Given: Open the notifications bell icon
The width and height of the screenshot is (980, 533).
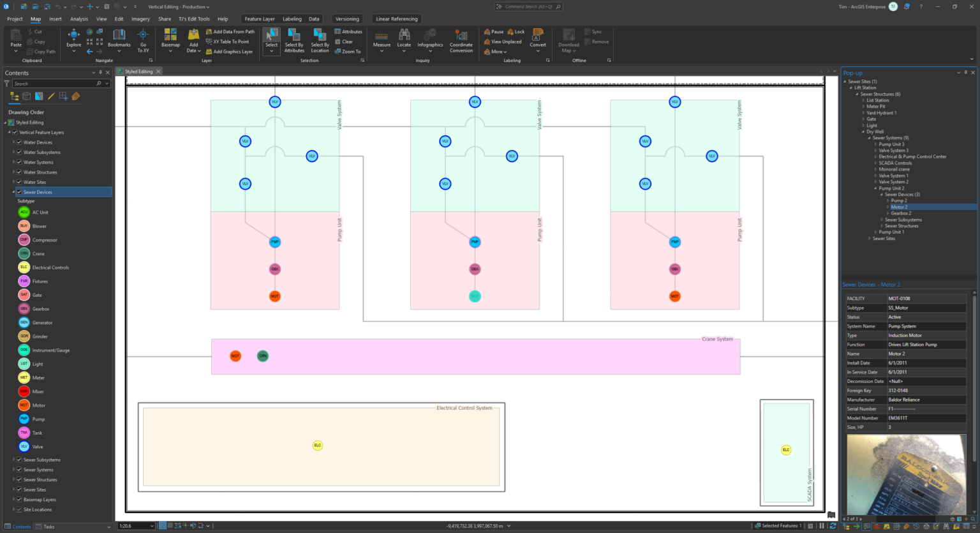Looking at the screenshot, I should (x=907, y=7).
